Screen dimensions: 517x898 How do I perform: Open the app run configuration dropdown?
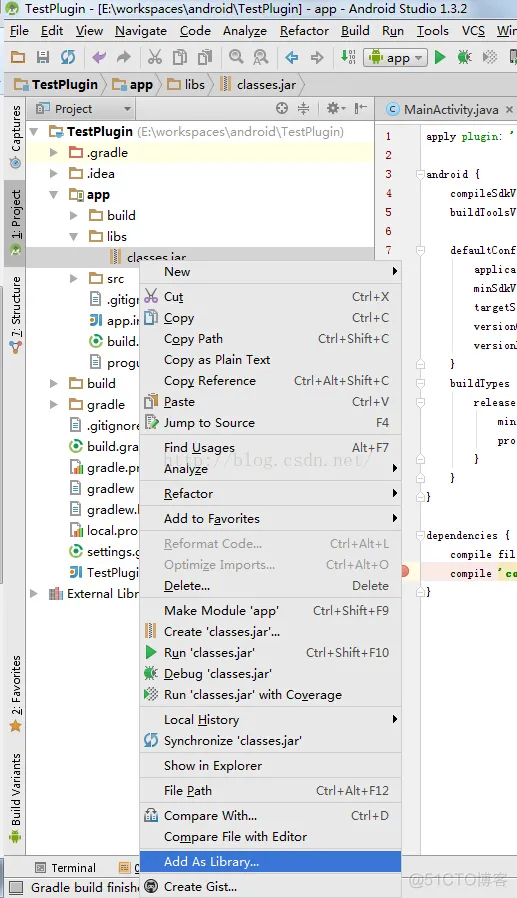[x=396, y=57]
